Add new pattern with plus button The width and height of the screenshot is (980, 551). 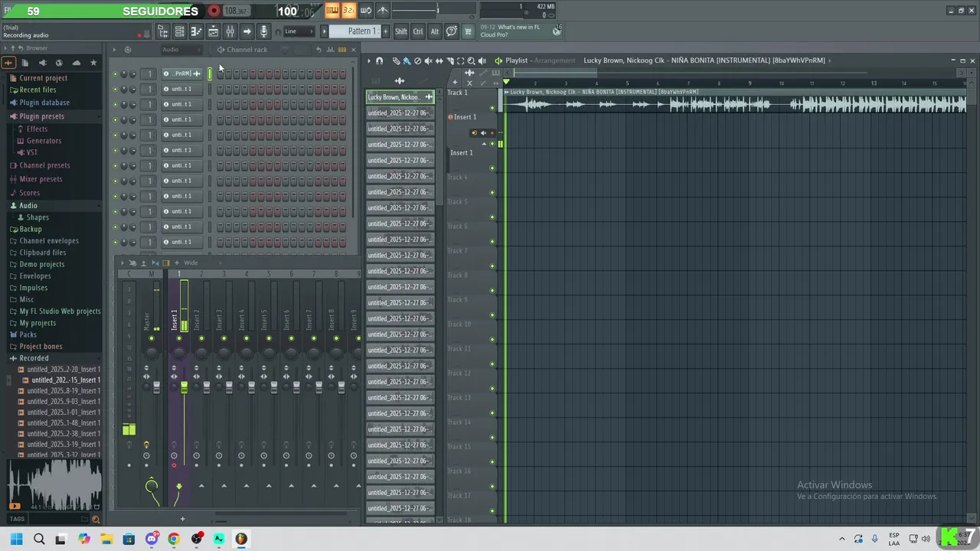click(385, 31)
